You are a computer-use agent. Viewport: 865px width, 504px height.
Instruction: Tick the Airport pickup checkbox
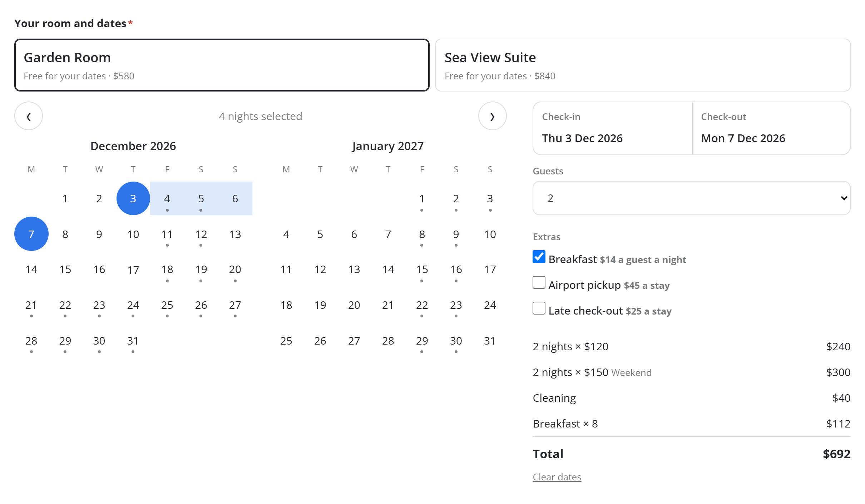click(539, 283)
